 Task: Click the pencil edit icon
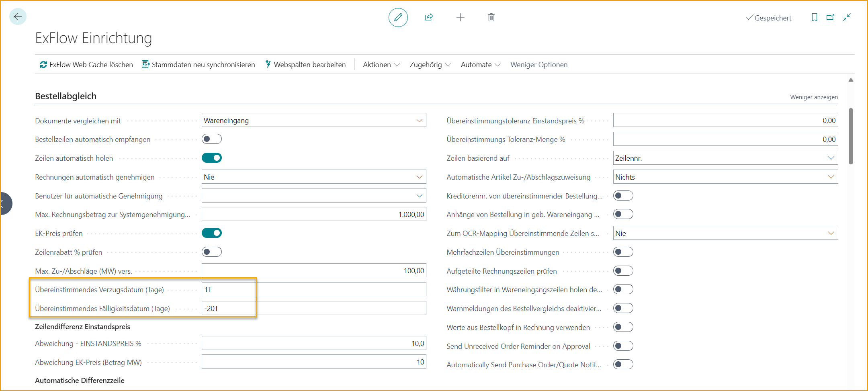tap(398, 17)
